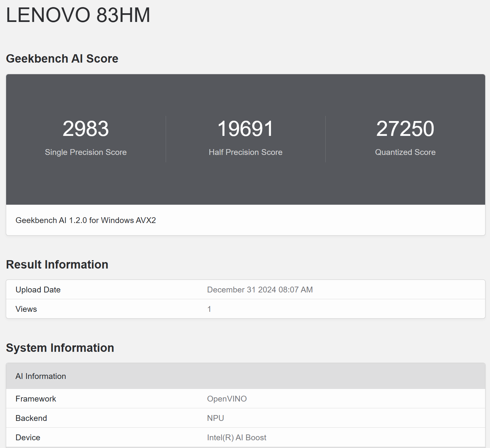Select the view count value 1
The width and height of the screenshot is (490, 448).
(209, 309)
